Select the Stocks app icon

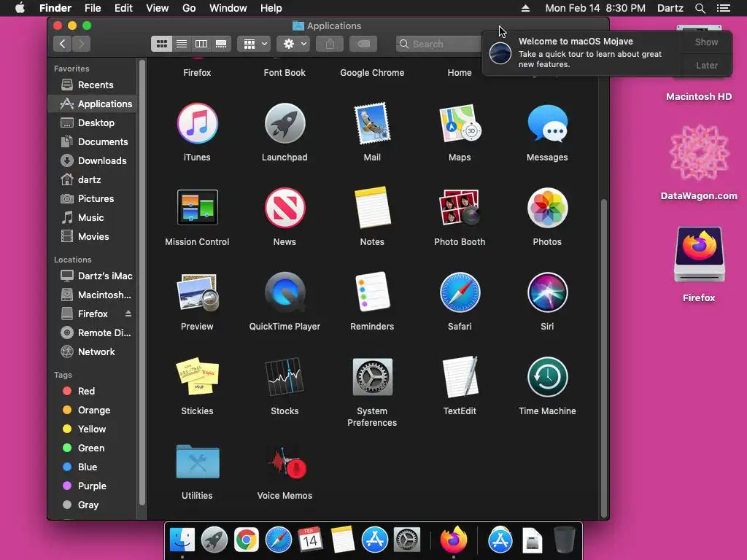(285, 377)
